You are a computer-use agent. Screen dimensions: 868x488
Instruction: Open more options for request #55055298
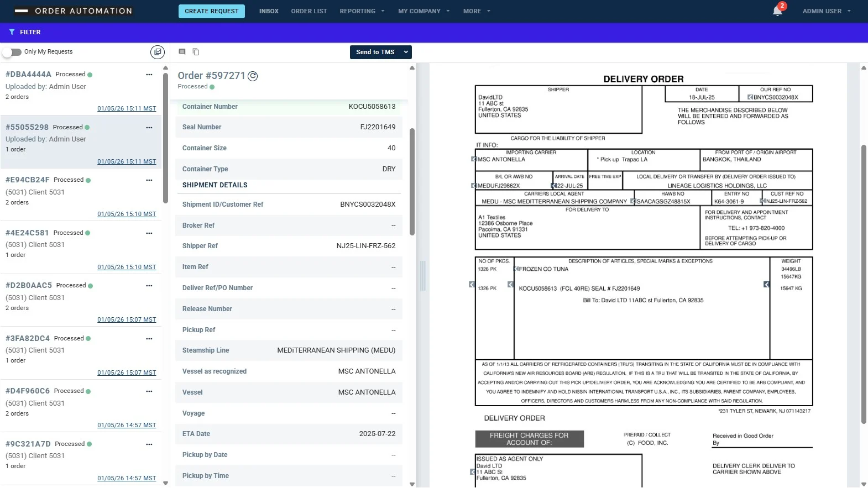click(x=149, y=128)
